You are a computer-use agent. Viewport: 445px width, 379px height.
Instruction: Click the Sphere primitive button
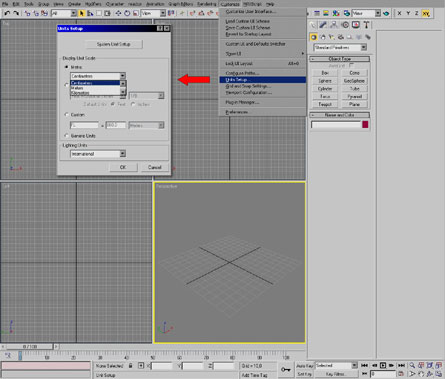tap(325, 81)
